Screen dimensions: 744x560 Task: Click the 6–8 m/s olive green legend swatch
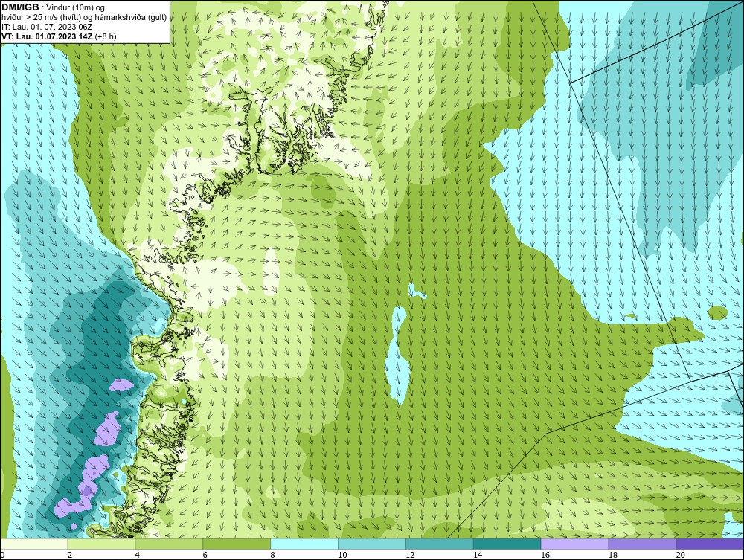click(x=237, y=544)
